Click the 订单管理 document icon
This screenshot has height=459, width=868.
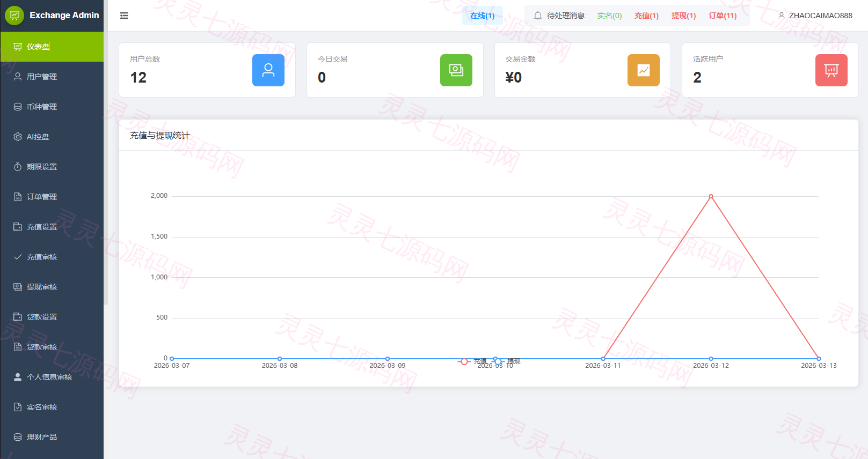coord(18,197)
